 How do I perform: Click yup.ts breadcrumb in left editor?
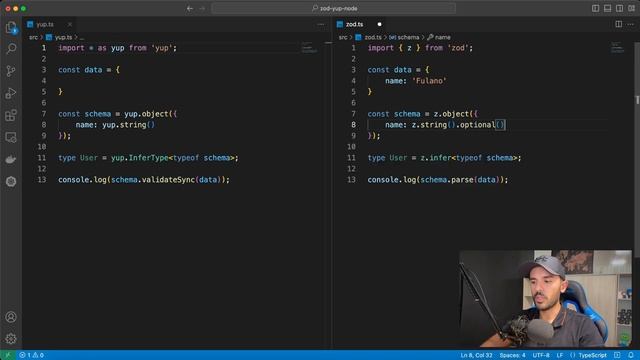coord(63,37)
